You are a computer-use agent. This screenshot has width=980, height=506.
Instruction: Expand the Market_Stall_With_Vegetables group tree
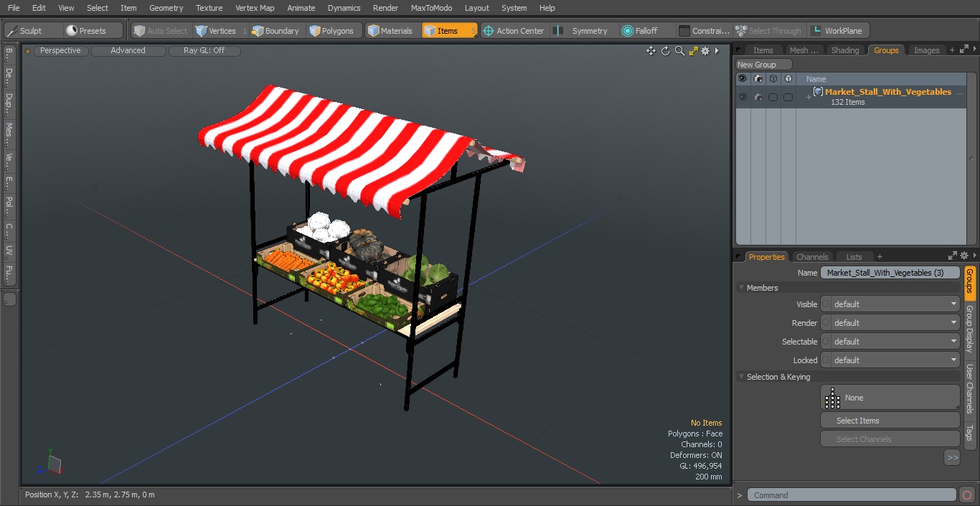click(x=809, y=97)
